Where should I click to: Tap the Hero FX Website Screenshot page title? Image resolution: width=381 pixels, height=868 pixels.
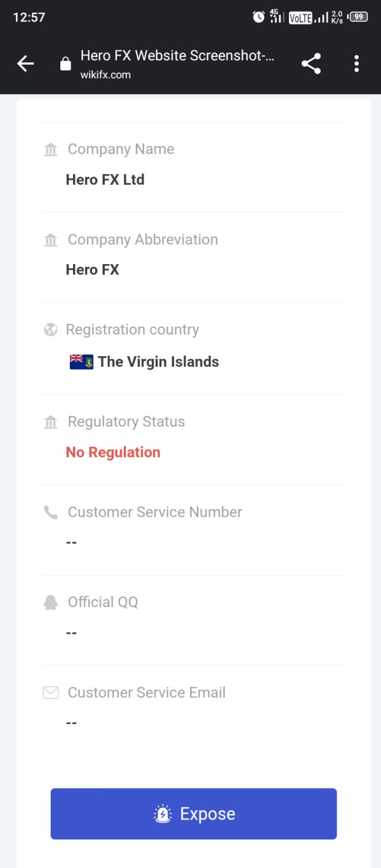[x=177, y=56]
